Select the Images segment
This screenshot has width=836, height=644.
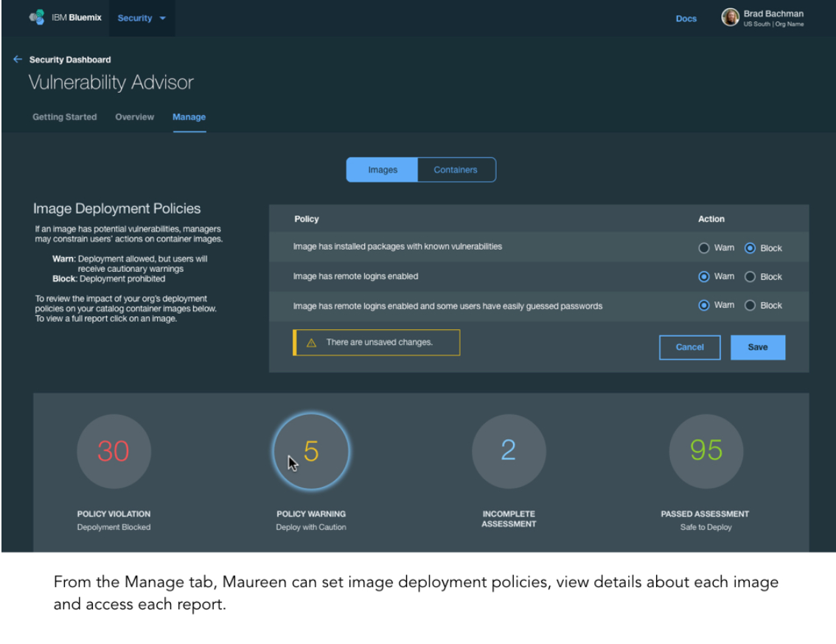383,169
